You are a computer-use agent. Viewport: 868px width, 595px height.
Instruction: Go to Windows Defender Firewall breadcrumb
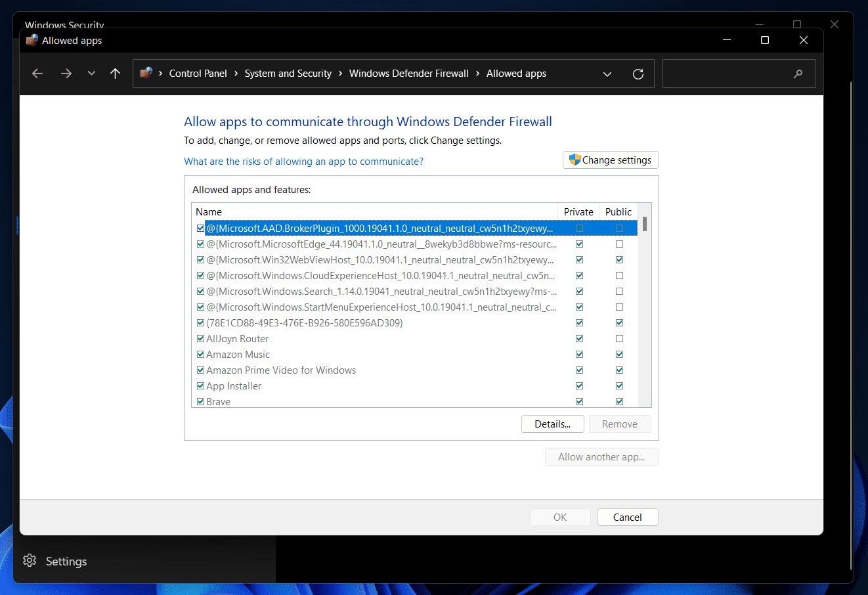[x=408, y=74]
